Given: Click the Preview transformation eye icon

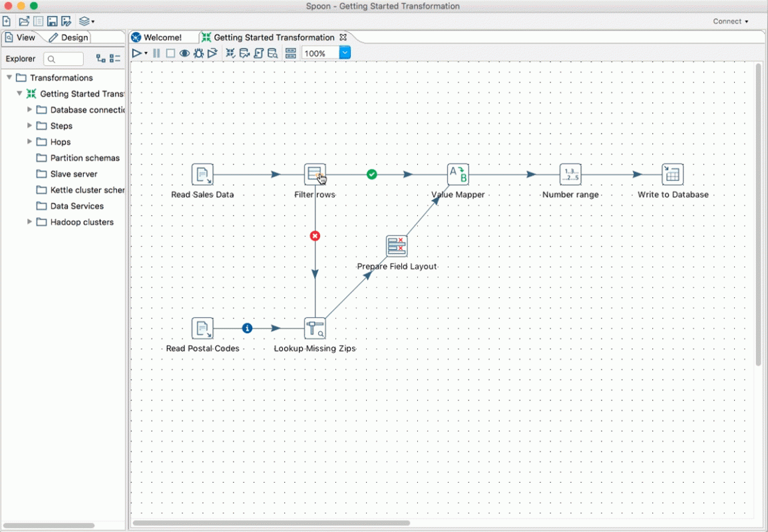Looking at the screenshot, I should point(184,53).
